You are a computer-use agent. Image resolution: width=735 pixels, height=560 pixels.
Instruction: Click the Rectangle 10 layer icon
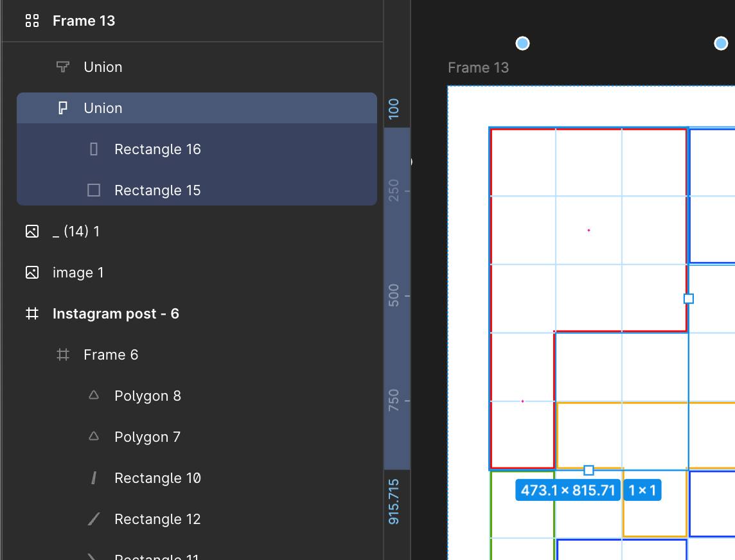(x=94, y=478)
